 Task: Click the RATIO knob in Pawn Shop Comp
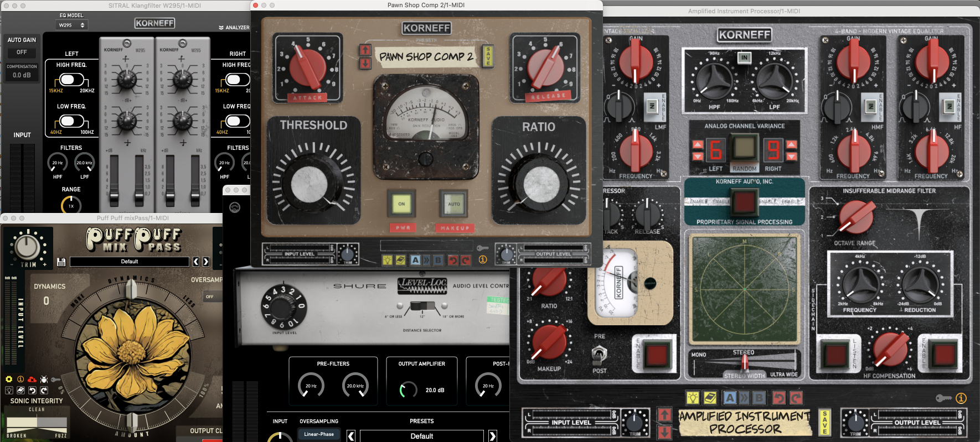point(541,184)
